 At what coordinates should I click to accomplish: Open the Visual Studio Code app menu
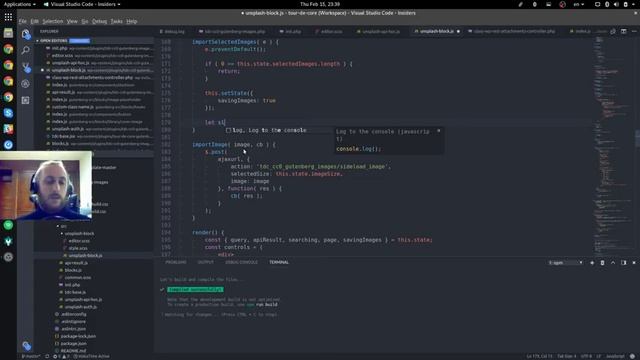[82, 4]
